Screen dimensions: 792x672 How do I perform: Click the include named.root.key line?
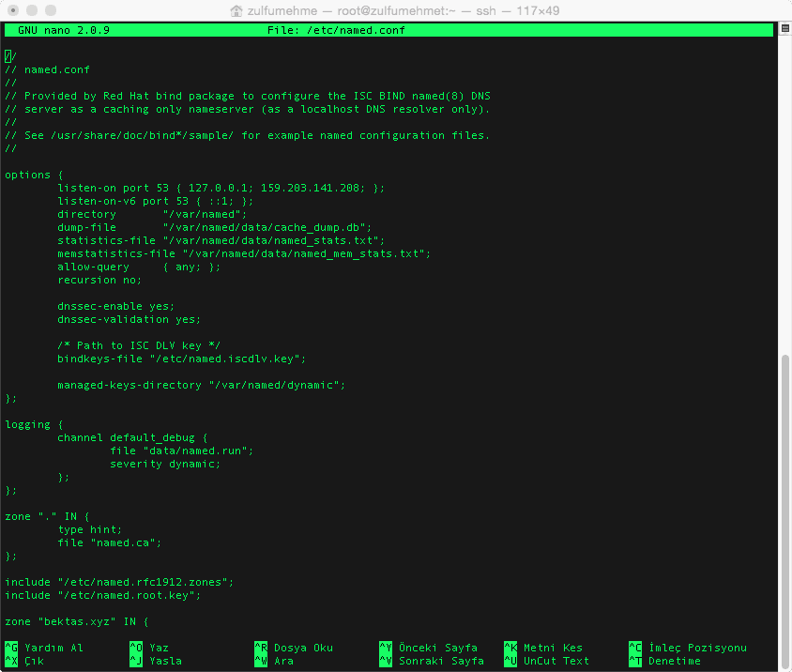(x=103, y=595)
